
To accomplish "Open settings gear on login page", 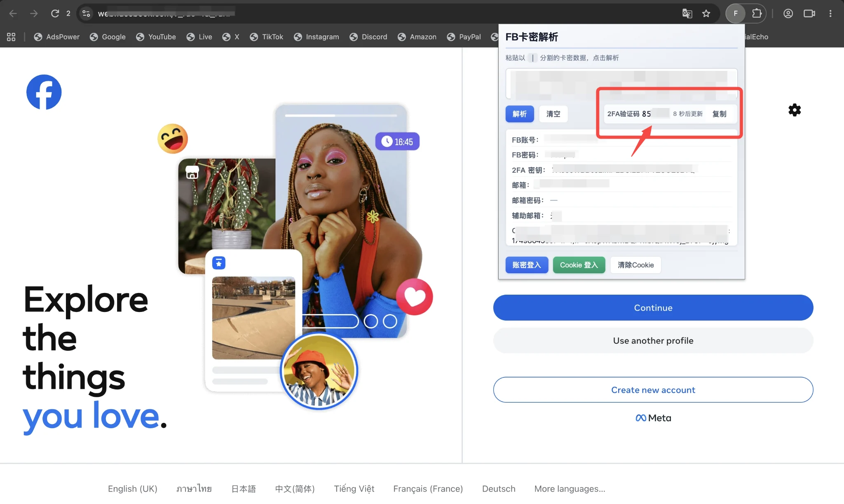I will pyautogui.click(x=795, y=110).
